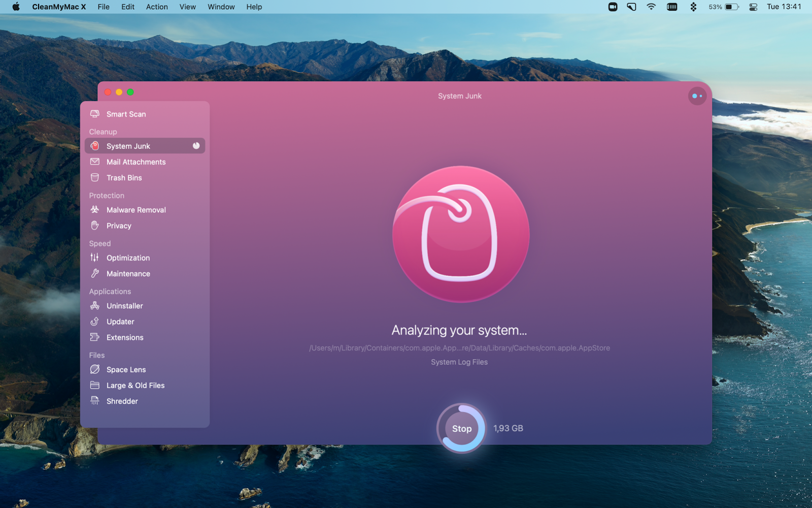Screen dimensions: 812x508
Task: Click 'Analyzing your system...' heading
Action: pyautogui.click(x=459, y=330)
